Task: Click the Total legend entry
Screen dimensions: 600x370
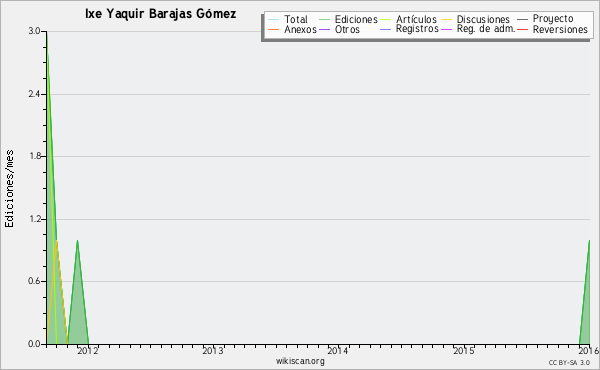Action: tap(288, 19)
